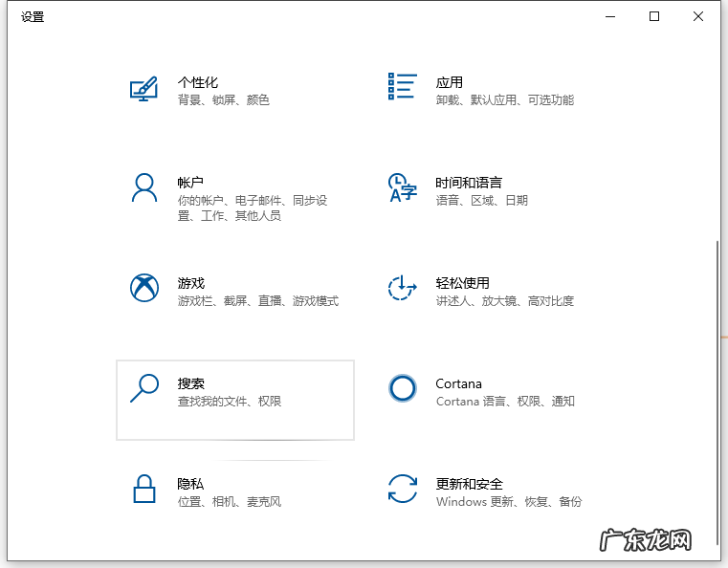Open 游戏 settings title
The height and width of the screenshot is (568, 728).
pyautogui.click(x=190, y=283)
